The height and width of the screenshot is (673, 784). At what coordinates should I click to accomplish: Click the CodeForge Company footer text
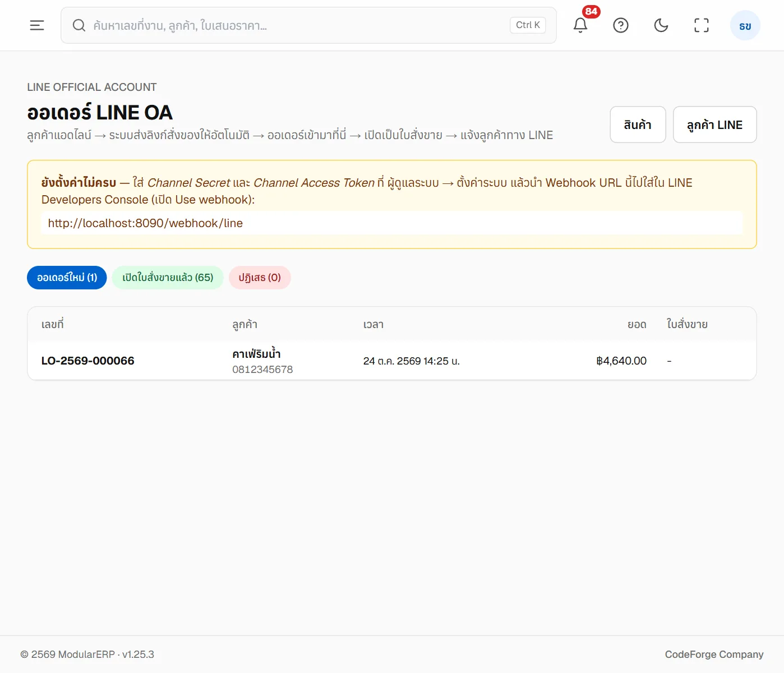714,654
